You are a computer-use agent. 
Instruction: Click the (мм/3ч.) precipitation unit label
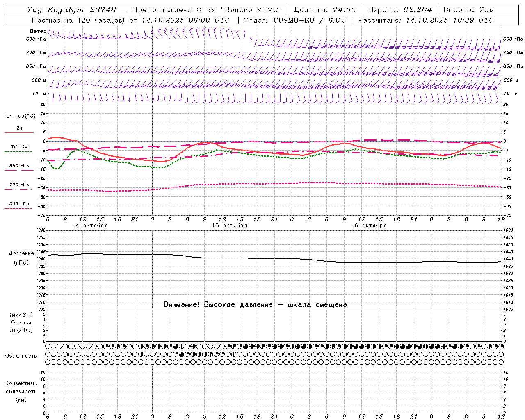coord(21,315)
